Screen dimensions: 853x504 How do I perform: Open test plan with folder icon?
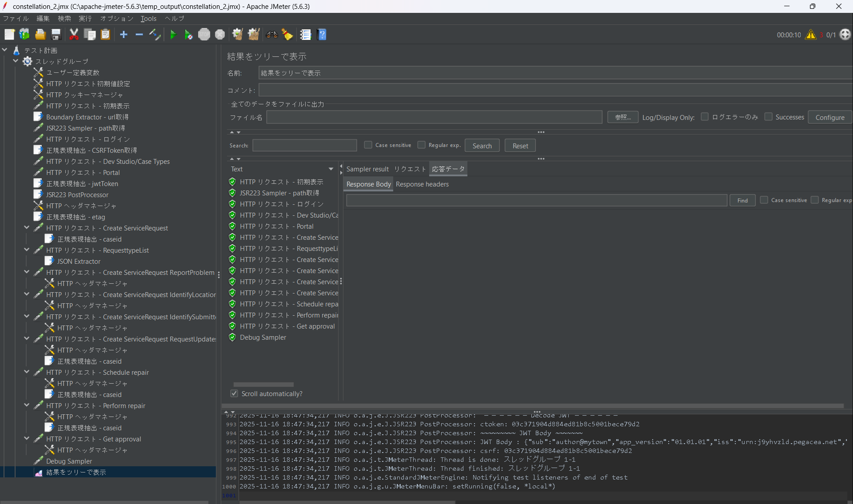pyautogui.click(x=40, y=35)
